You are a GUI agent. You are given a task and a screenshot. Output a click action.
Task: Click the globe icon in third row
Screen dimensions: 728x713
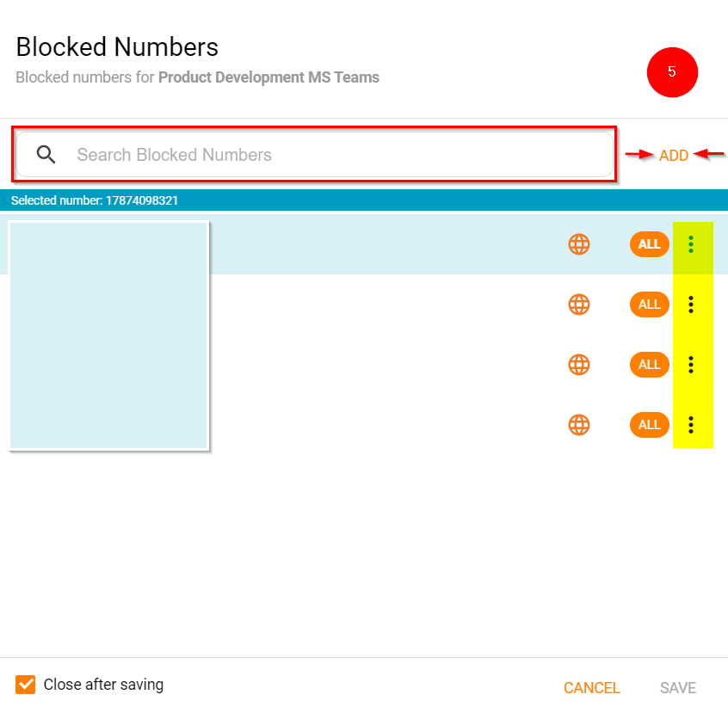click(579, 365)
